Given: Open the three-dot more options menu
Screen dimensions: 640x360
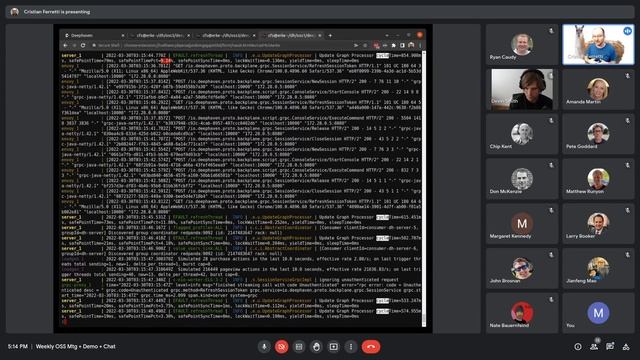Looking at the screenshot, I should pyautogui.click(x=351, y=347).
